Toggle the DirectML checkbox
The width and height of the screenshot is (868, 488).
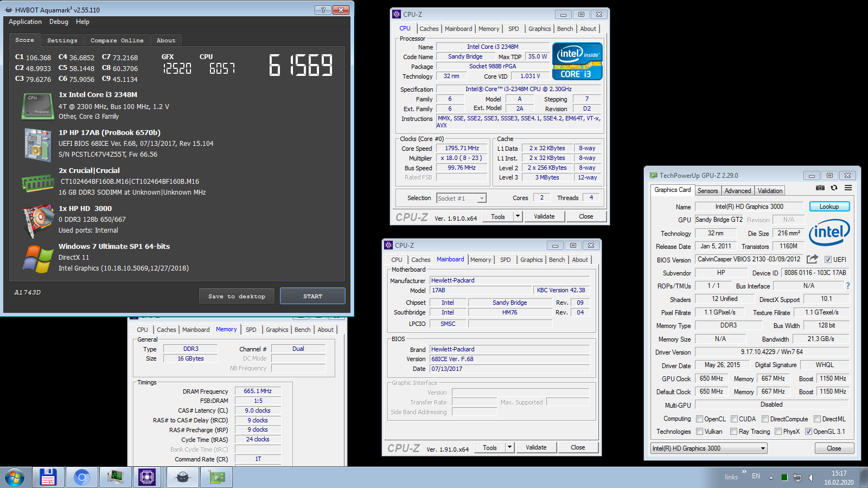817,419
